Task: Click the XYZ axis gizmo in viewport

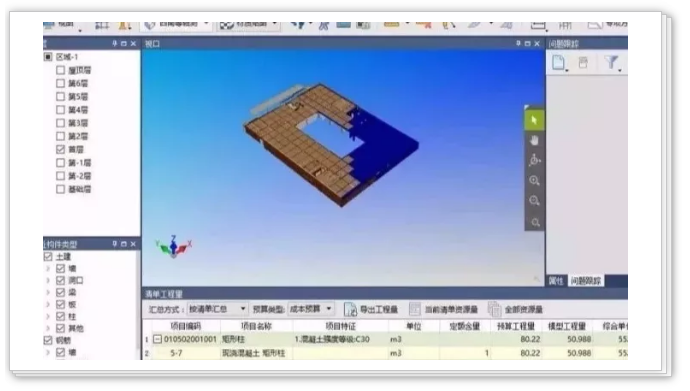Action: [x=173, y=246]
